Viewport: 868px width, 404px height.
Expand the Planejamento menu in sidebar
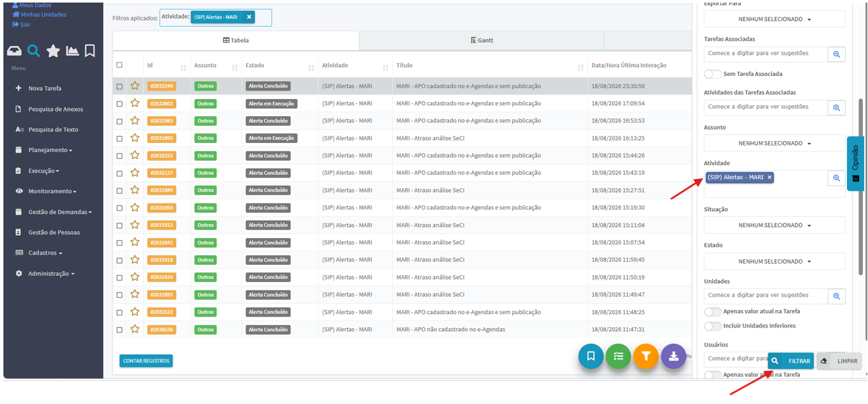click(50, 150)
